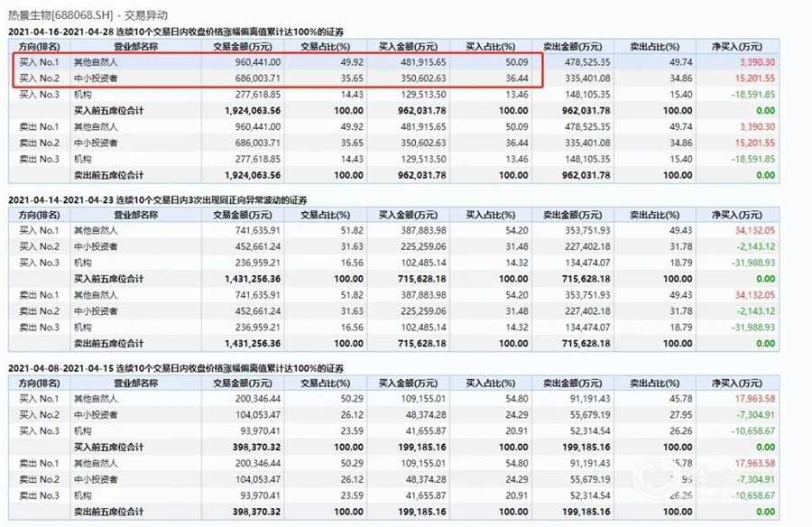Select 398,370.32 in the 卖出前五席位合计 row
812x527 pixels.
pyautogui.click(x=256, y=512)
